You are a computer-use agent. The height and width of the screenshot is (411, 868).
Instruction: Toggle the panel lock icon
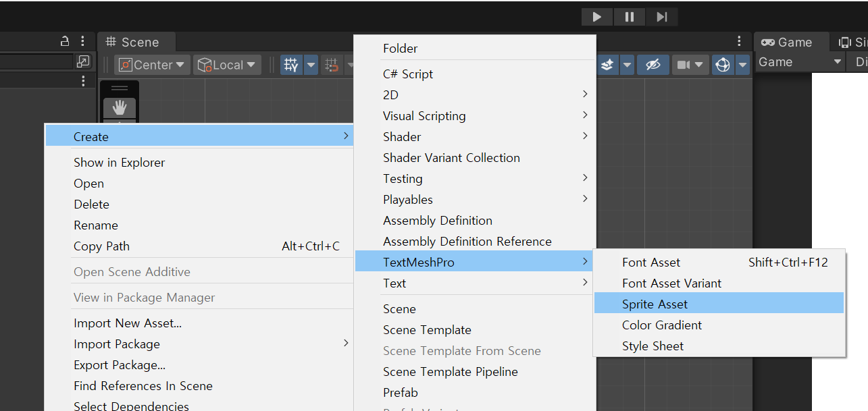tap(65, 41)
